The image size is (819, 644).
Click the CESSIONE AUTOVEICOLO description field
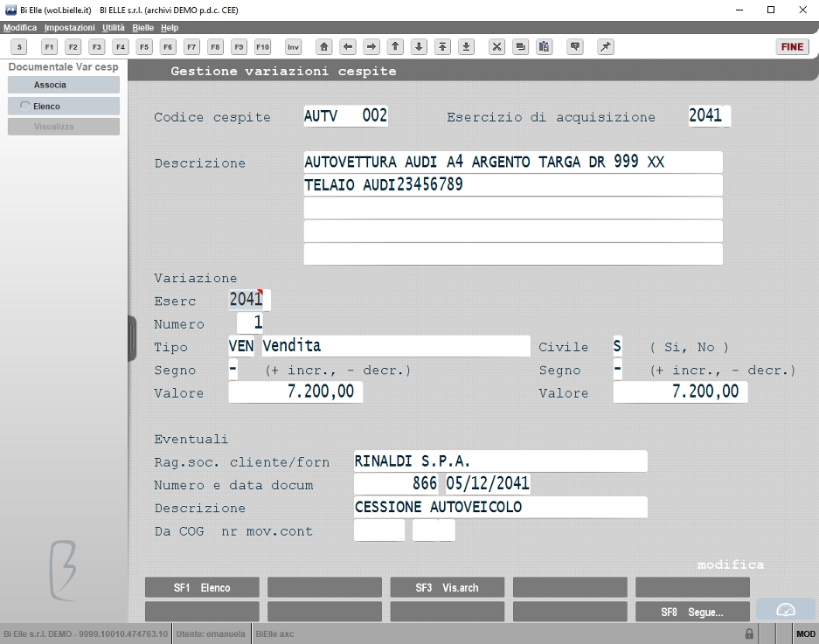500,507
